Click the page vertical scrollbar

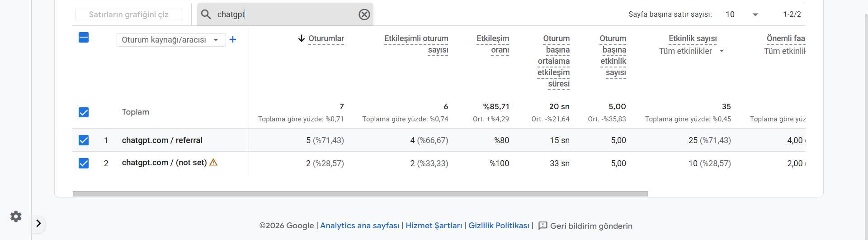click(x=866, y=127)
